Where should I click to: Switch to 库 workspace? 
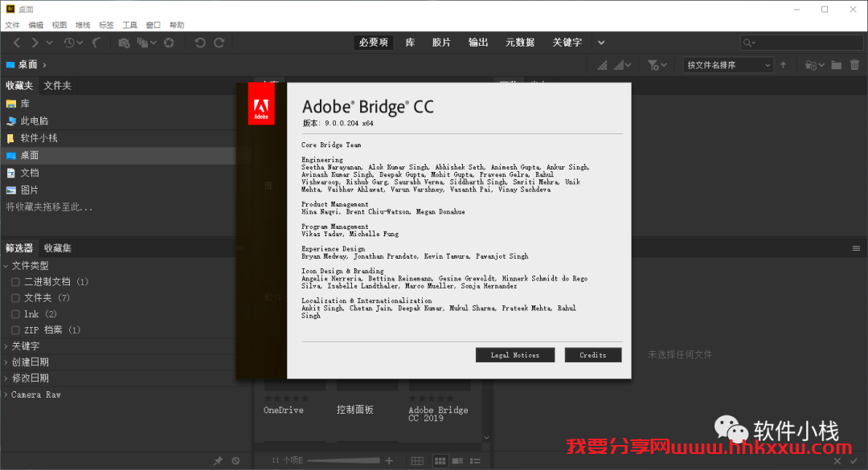pos(410,43)
